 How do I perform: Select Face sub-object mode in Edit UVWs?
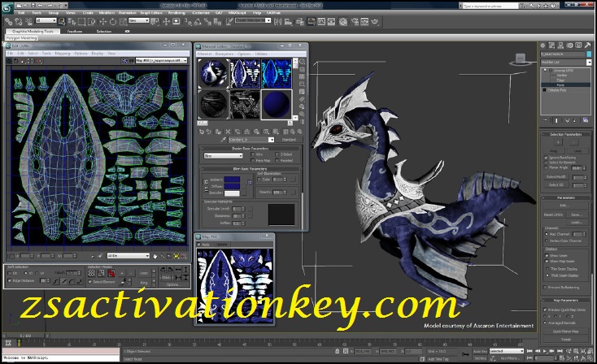[111, 273]
